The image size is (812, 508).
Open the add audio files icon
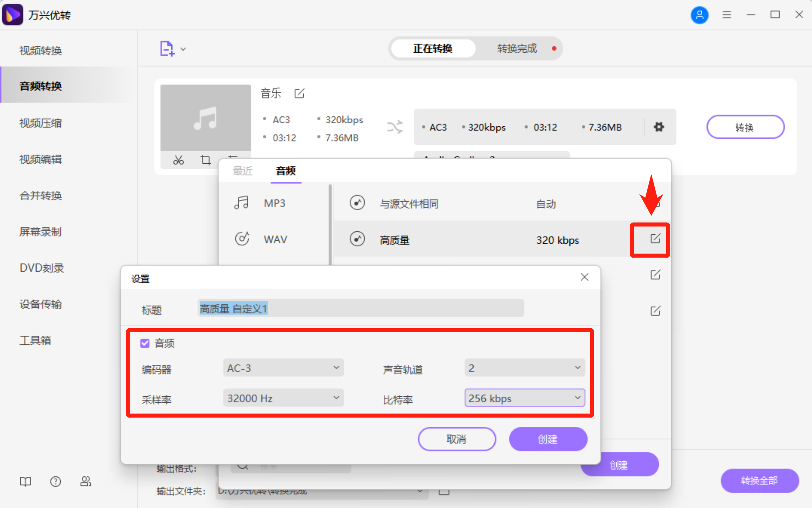point(167,48)
